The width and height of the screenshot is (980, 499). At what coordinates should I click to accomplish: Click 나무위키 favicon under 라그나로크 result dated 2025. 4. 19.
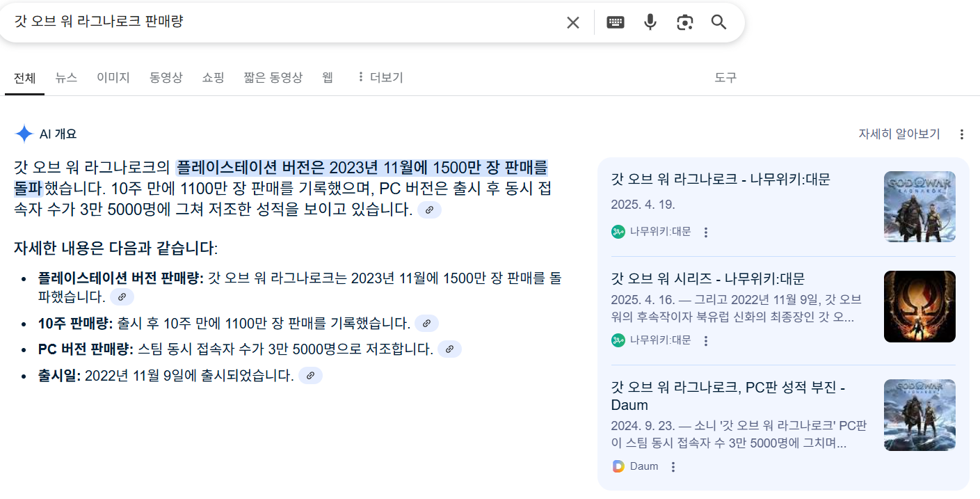[618, 232]
